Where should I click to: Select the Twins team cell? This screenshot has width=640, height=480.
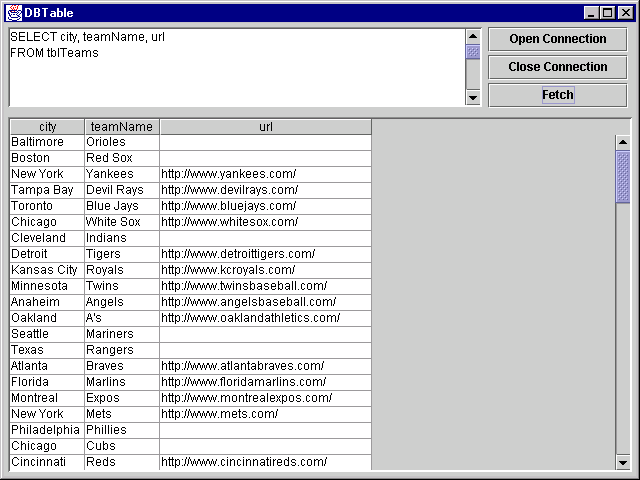[x=122, y=286]
